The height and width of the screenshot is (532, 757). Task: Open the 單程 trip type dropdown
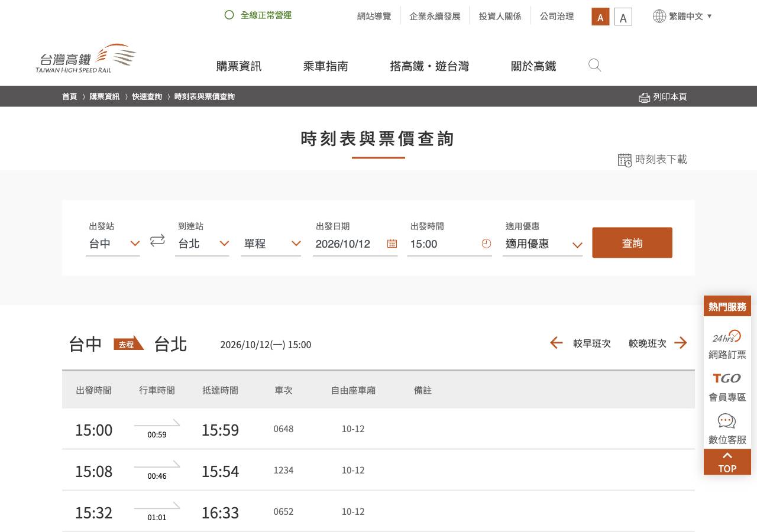(271, 244)
